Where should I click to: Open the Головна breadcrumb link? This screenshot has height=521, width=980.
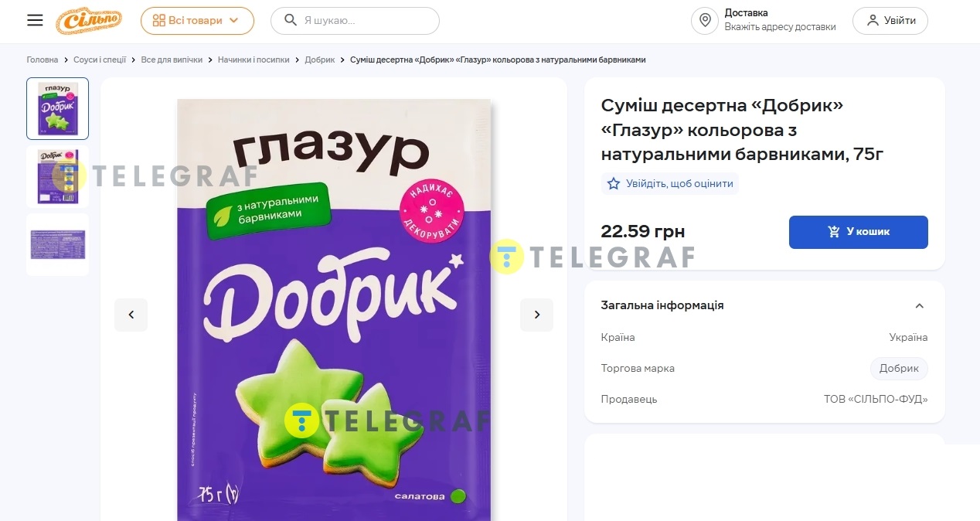tap(43, 60)
